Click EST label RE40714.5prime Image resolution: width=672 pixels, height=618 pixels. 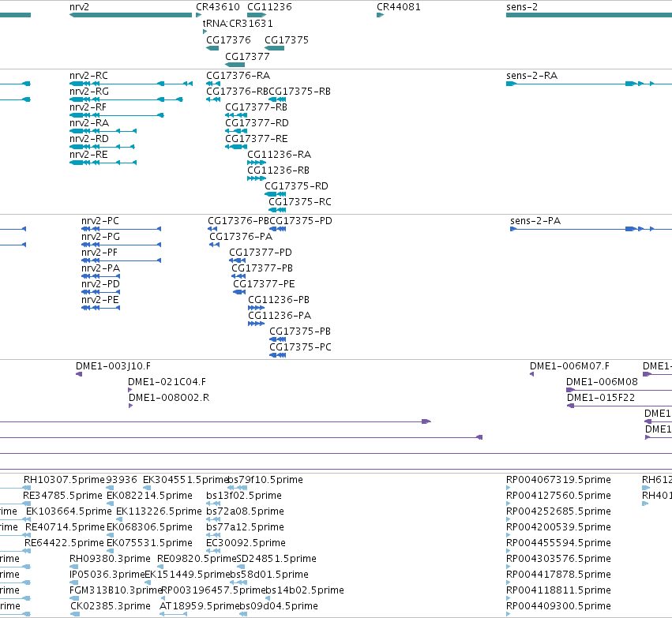65,527
